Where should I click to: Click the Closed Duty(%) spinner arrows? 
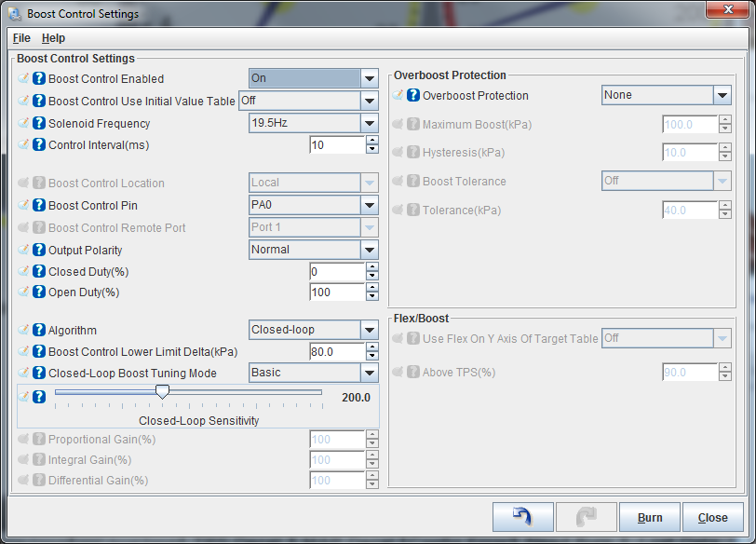point(371,271)
